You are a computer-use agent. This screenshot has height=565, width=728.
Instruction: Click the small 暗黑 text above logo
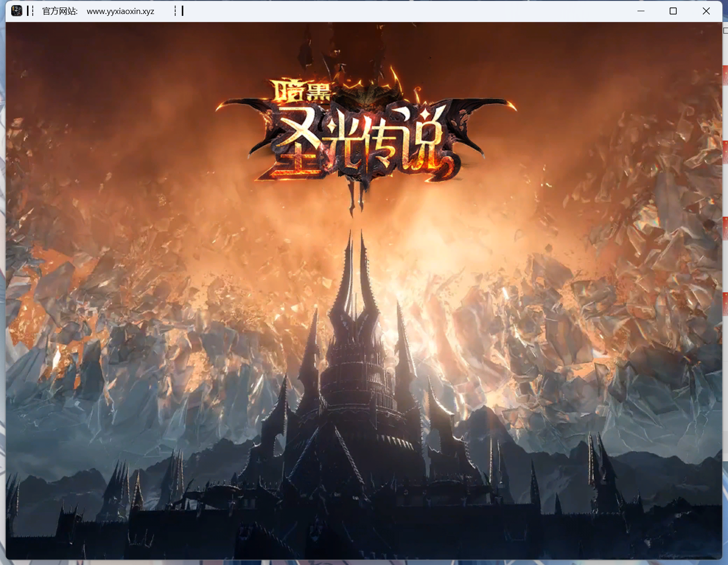point(302,91)
